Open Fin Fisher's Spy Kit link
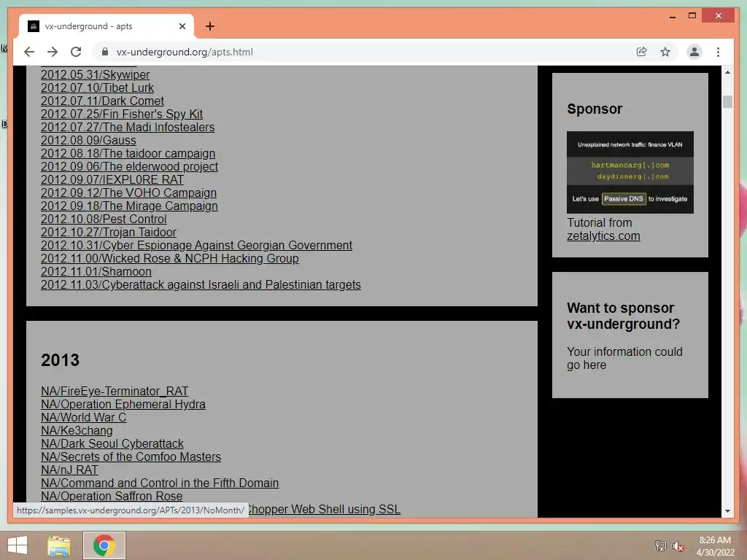The width and height of the screenshot is (747, 560). coord(122,114)
